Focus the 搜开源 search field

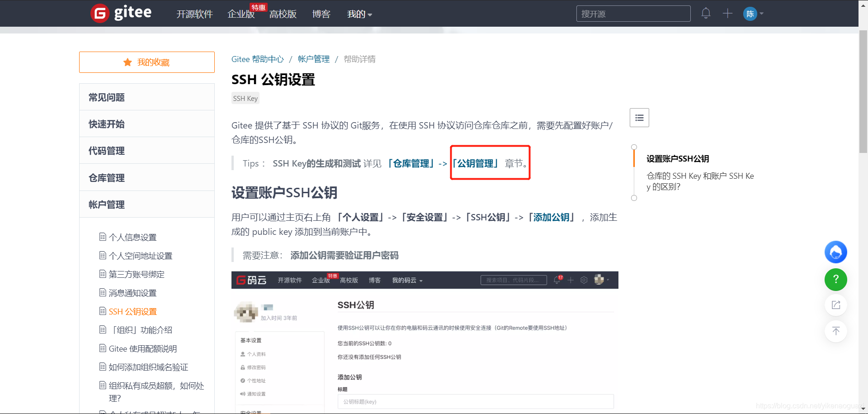point(633,14)
